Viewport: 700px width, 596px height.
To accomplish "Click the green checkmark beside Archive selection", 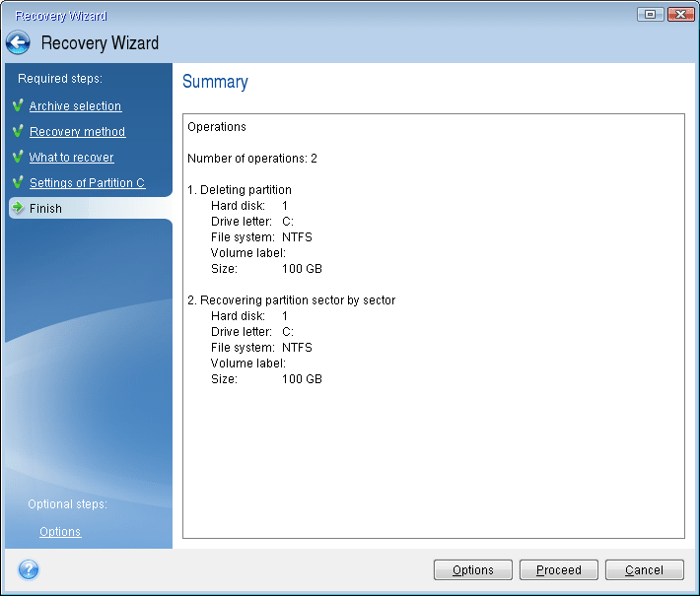I will (18, 105).
